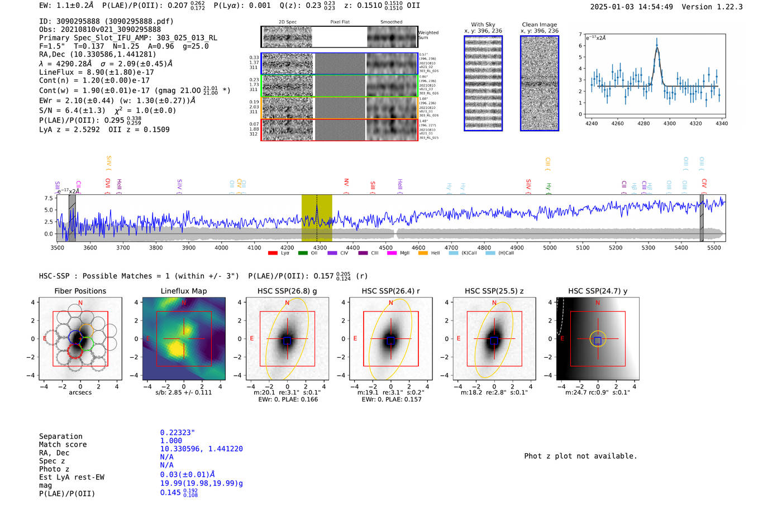This screenshot has height=532, width=782.
Task: Click the dark purple CIII legend swatch
Action: pos(363,253)
